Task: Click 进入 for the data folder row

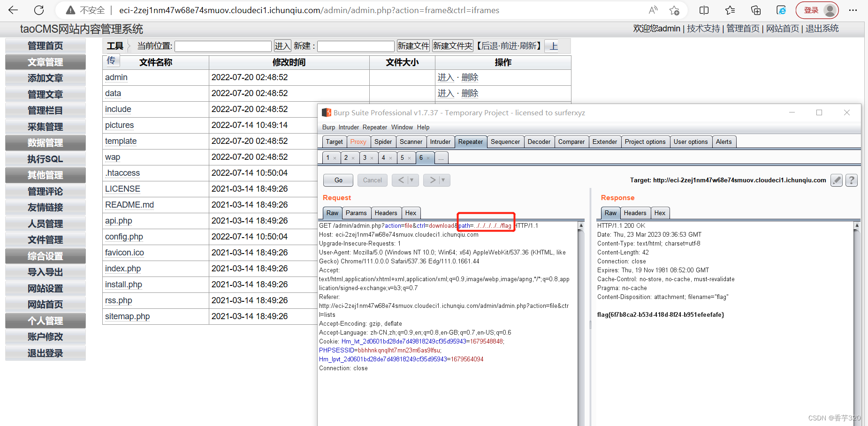Action: point(446,93)
